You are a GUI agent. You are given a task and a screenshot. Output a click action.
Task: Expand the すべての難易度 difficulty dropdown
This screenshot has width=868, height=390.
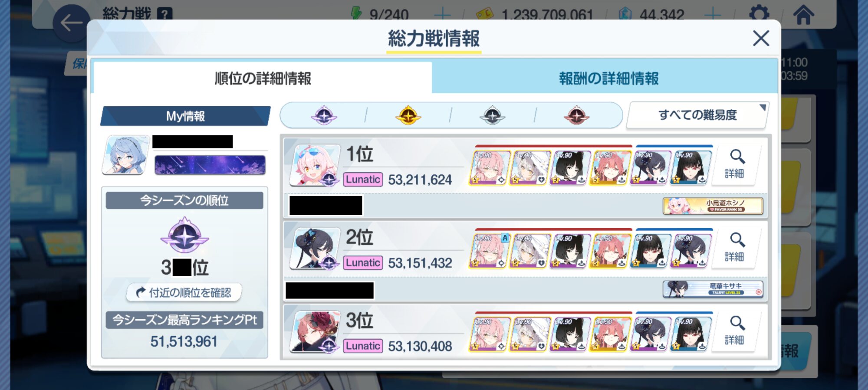tap(697, 115)
